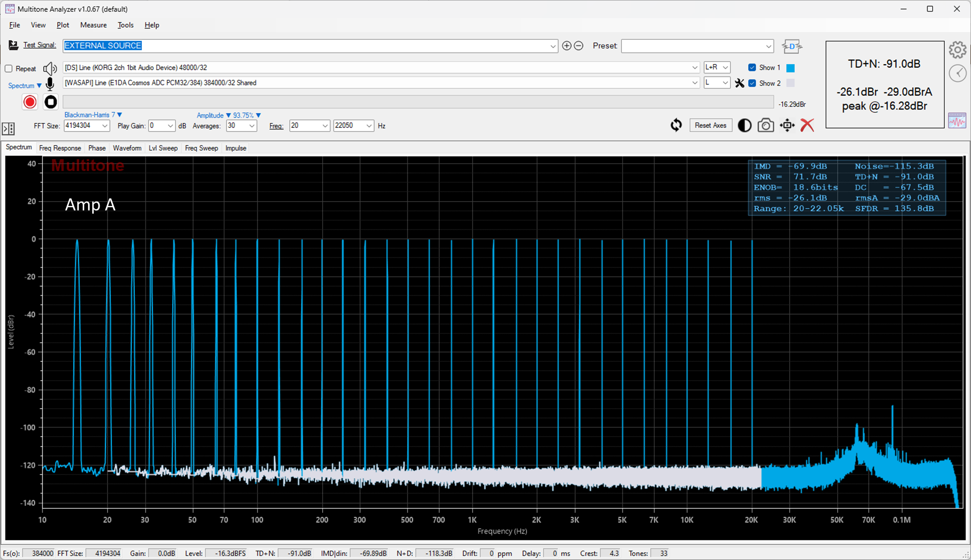
Task: Click the plus icon next to Test Signal
Action: pyautogui.click(x=567, y=46)
